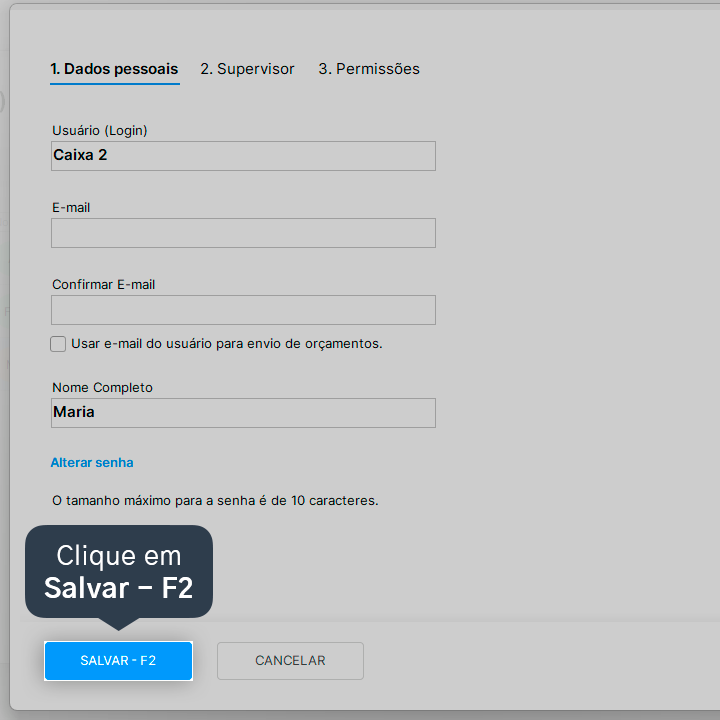720x720 pixels.
Task: Switch to the 2. Supervisor tab
Action: click(247, 69)
